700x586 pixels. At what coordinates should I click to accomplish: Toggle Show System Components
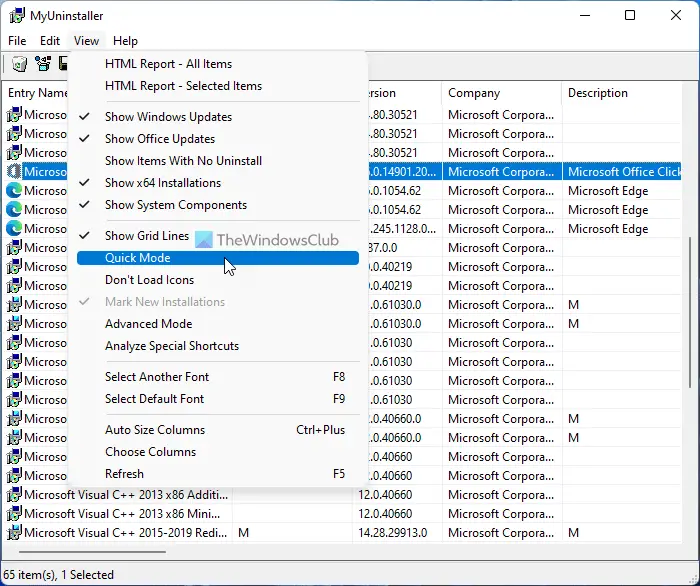218,205
